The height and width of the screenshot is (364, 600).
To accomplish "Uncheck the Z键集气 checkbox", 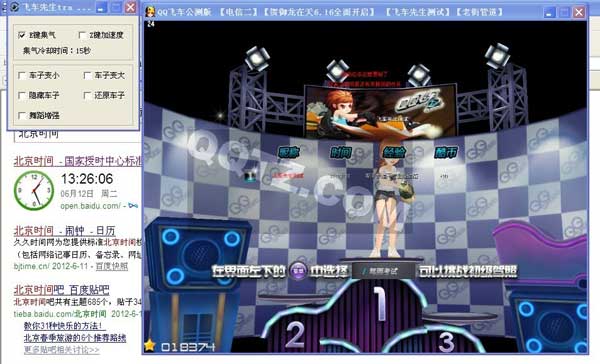I will coord(21,35).
